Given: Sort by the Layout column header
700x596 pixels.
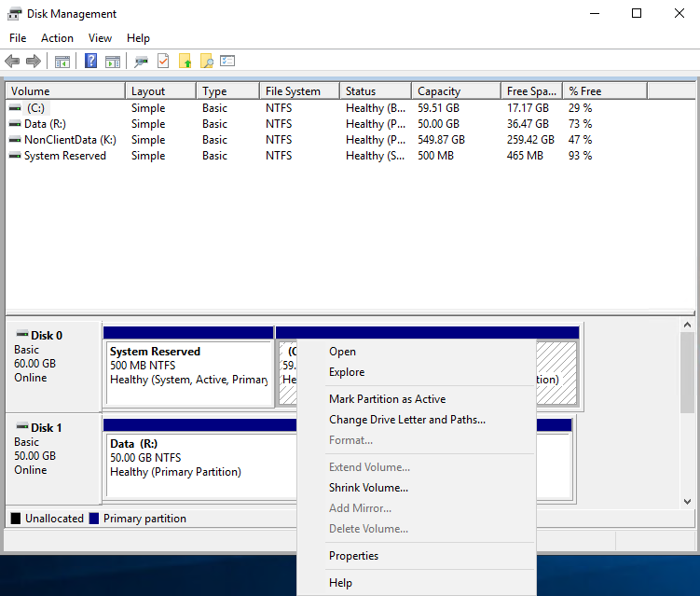Looking at the screenshot, I should tap(160, 91).
